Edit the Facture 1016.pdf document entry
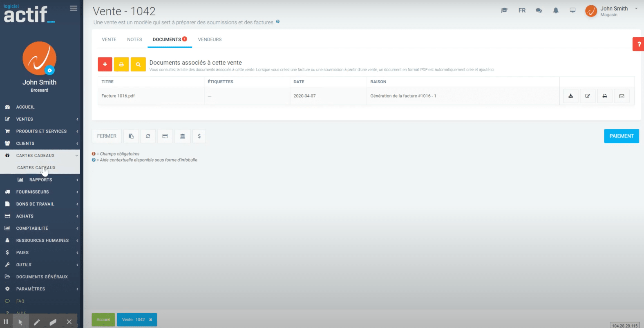This screenshot has height=328, width=644. (587, 96)
